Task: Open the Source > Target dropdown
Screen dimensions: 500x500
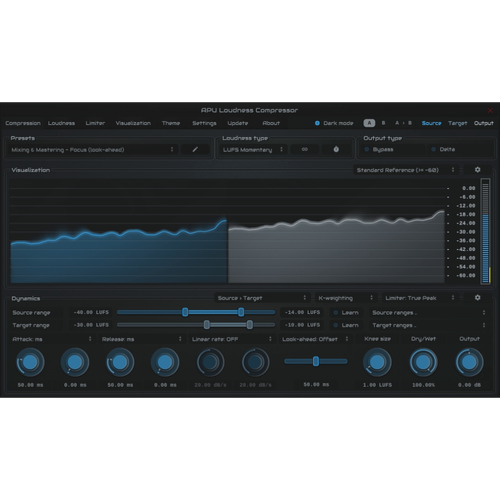Action: pyautogui.click(x=262, y=298)
